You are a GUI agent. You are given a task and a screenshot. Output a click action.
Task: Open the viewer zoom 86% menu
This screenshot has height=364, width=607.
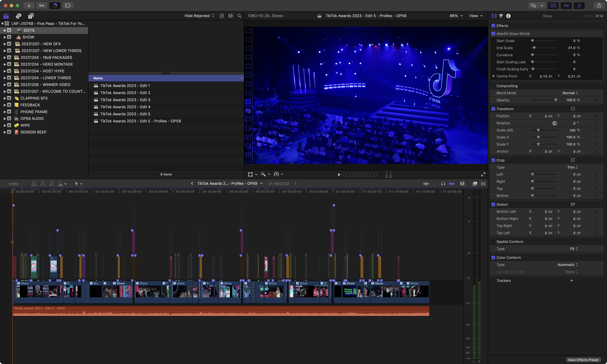[456, 16]
